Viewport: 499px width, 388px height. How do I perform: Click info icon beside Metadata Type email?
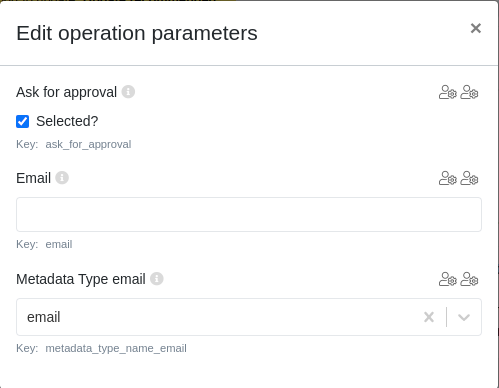pos(157,279)
